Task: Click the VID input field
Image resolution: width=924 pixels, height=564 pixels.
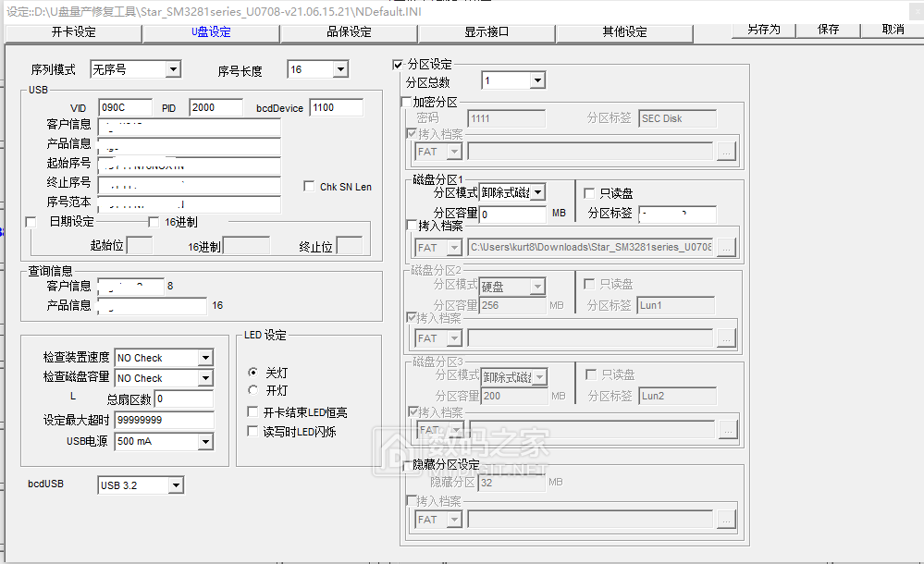Action: pyautogui.click(x=125, y=107)
